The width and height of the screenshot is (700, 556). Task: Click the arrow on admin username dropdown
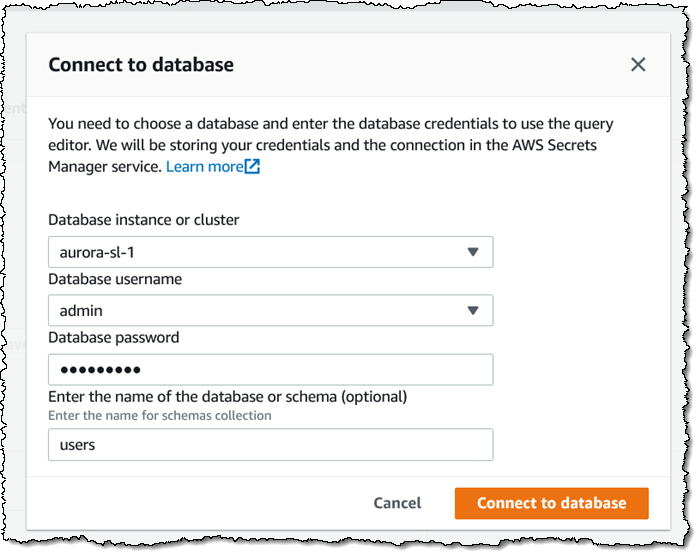click(x=473, y=311)
